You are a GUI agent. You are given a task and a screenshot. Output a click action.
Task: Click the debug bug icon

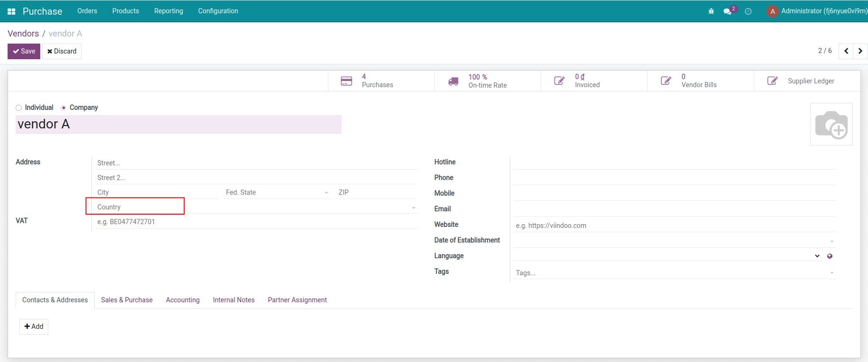[711, 11]
